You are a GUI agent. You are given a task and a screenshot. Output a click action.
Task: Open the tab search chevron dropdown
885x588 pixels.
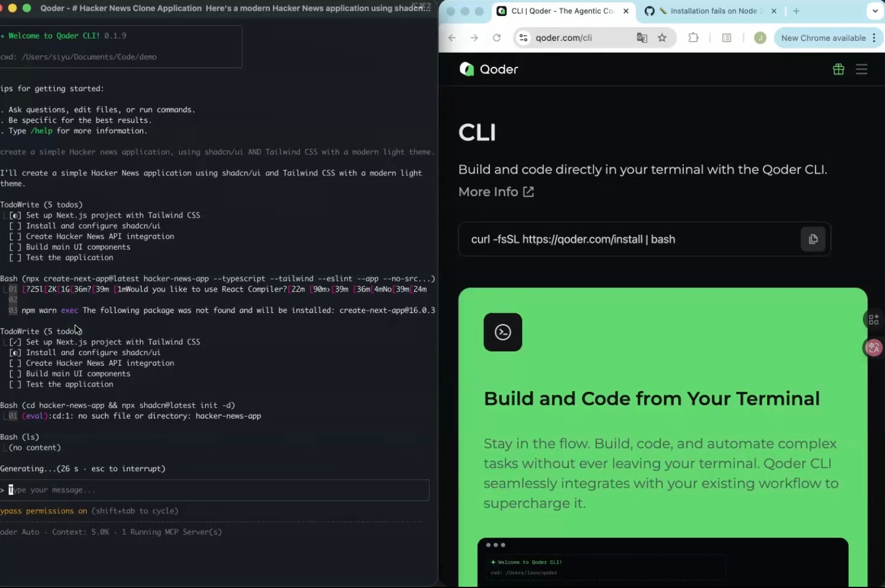[876, 11]
